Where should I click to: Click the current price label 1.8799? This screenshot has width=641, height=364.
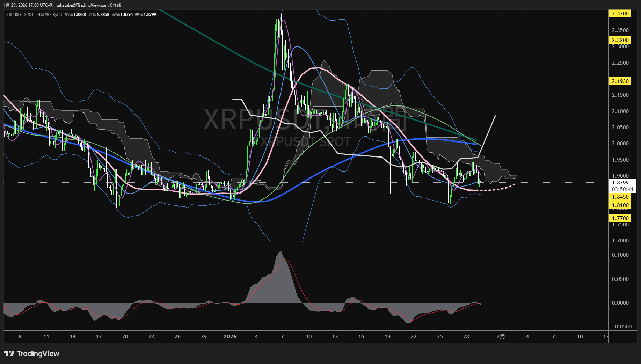click(620, 183)
